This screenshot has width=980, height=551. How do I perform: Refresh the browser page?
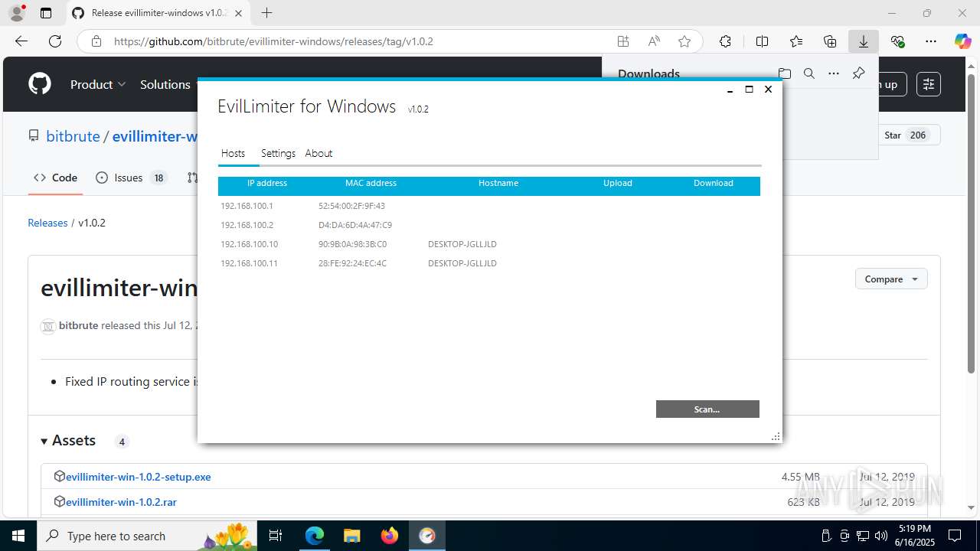[x=55, y=41]
